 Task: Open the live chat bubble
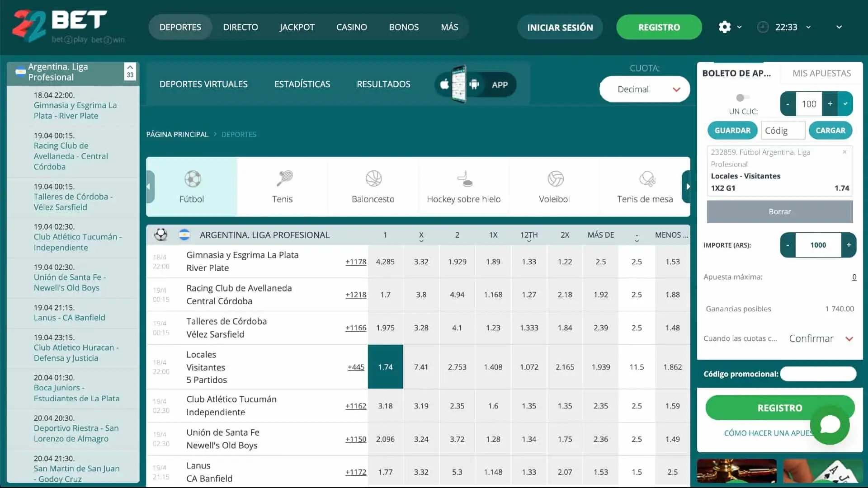[x=830, y=425]
